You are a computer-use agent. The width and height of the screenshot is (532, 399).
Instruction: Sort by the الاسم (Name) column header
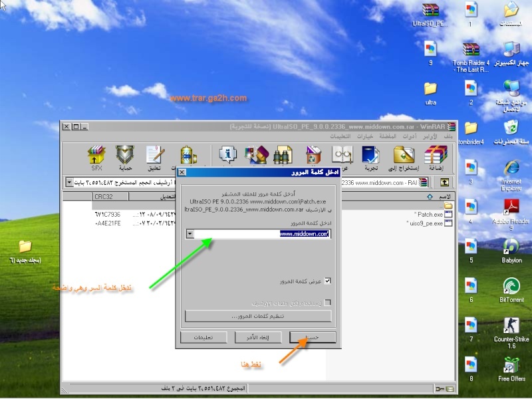pyautogui.click(x=398, y=196)
